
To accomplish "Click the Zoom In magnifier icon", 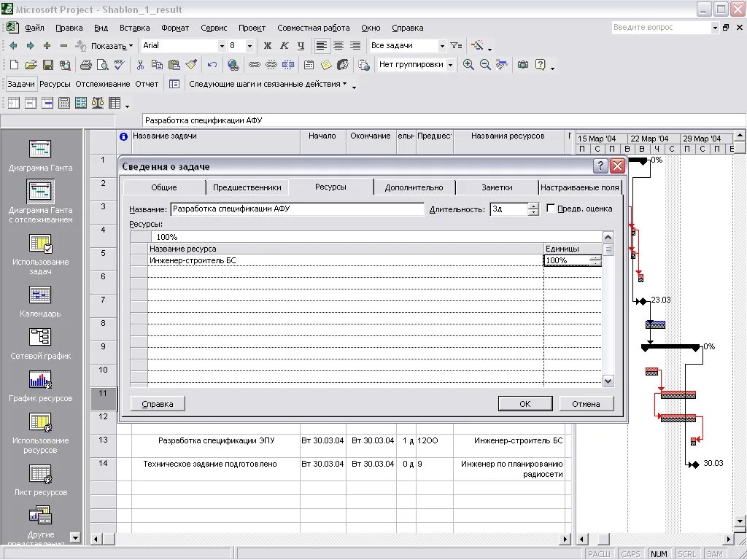I will (x=468, y=65).
